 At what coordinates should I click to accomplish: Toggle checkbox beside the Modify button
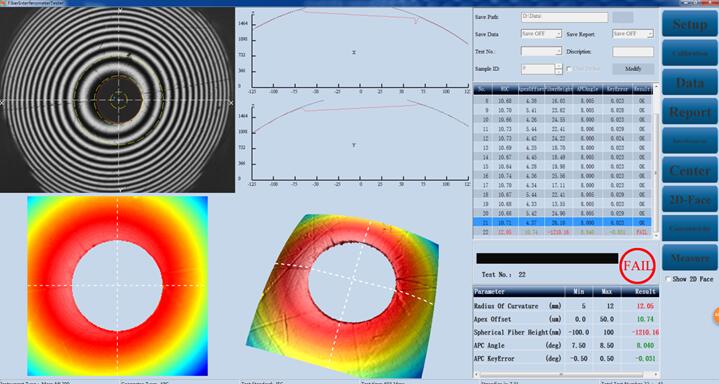point(570,69)
